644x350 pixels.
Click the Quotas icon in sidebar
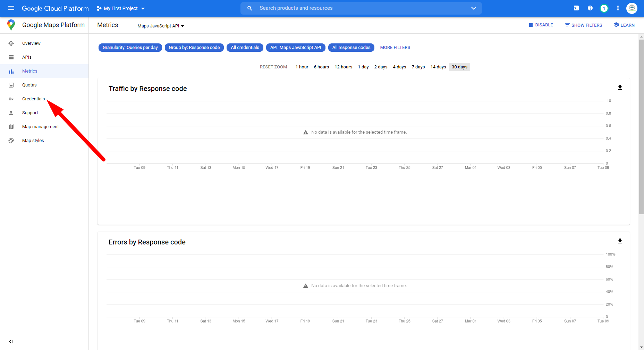[x=11, y=85]
